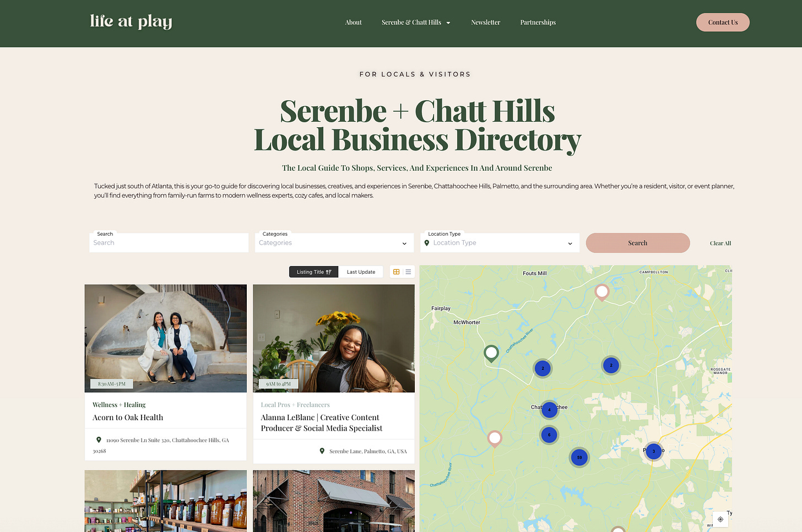The height and width of the screenshot is (532, 802).
Task: Click the 11090 Serenbe Ln address text
Action: (161, 446)
